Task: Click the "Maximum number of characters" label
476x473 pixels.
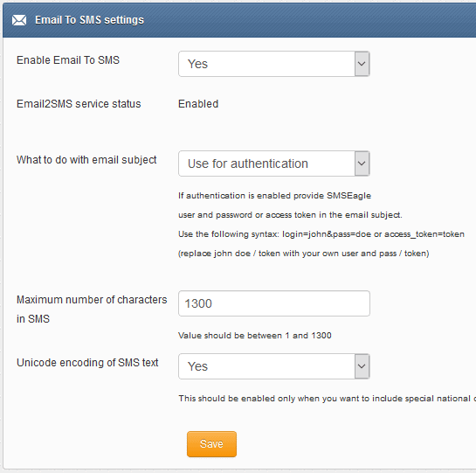Action: 92,300
